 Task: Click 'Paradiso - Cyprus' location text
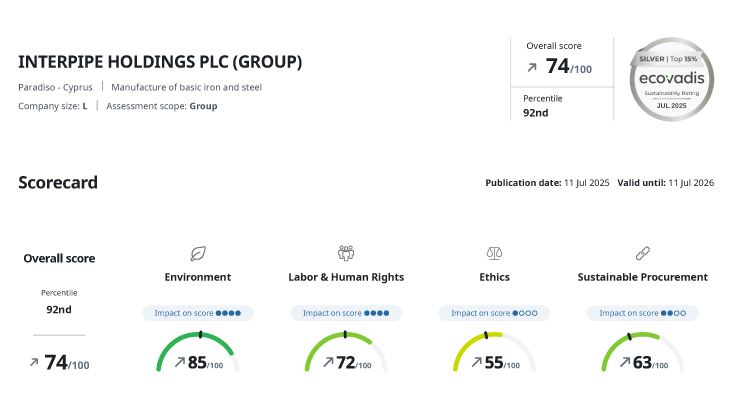(55, 87)
